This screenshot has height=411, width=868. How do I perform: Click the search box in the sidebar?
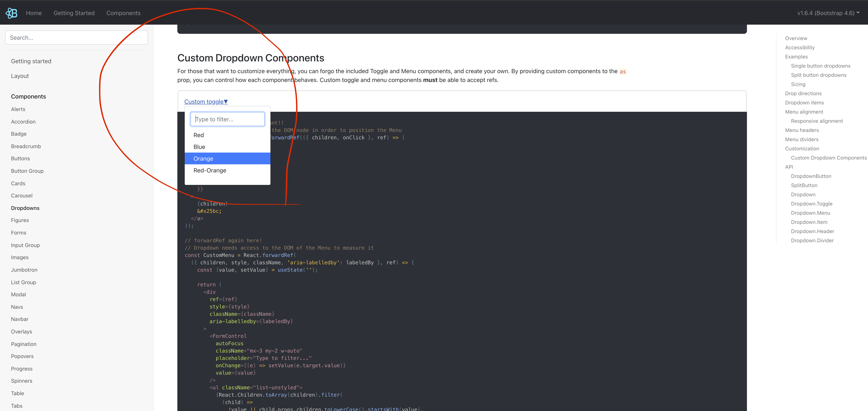(x=76, y=37)
